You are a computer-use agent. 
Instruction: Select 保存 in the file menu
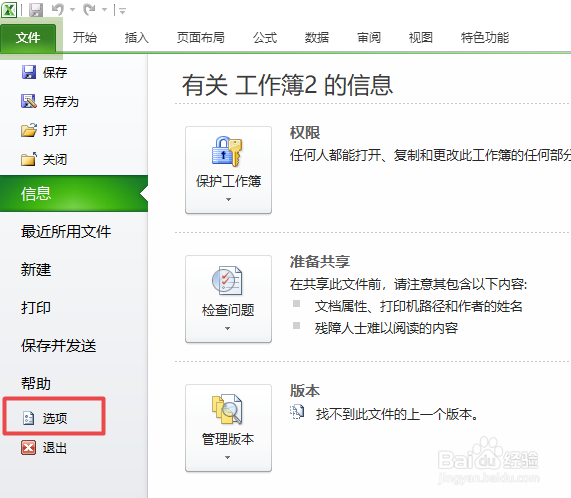(x=55, y=72)
